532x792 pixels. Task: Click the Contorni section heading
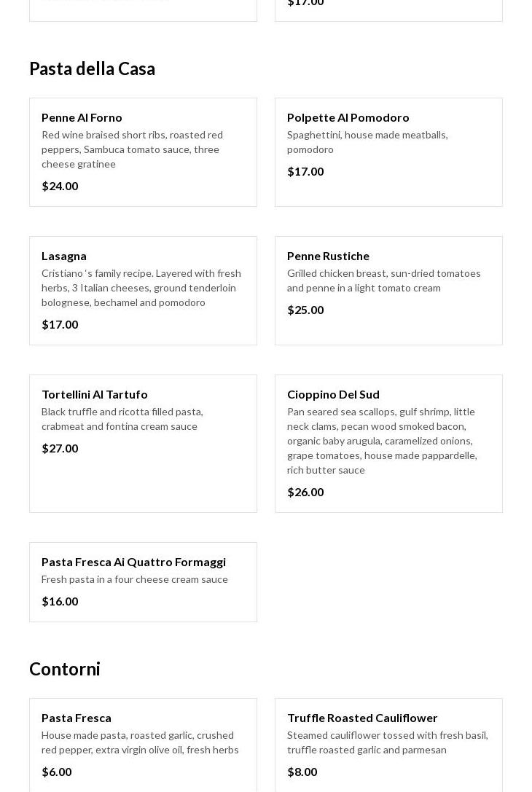pos(65,669)
